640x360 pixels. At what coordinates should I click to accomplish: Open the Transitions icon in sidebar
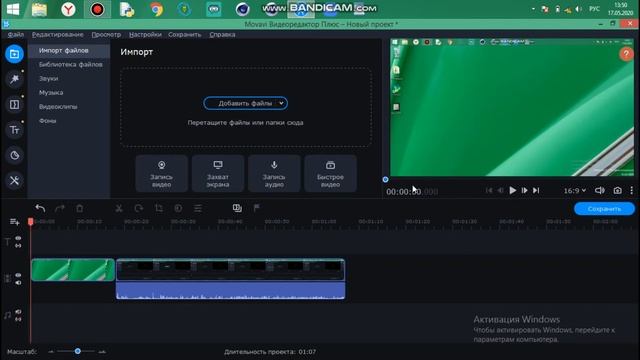(14, 104)
